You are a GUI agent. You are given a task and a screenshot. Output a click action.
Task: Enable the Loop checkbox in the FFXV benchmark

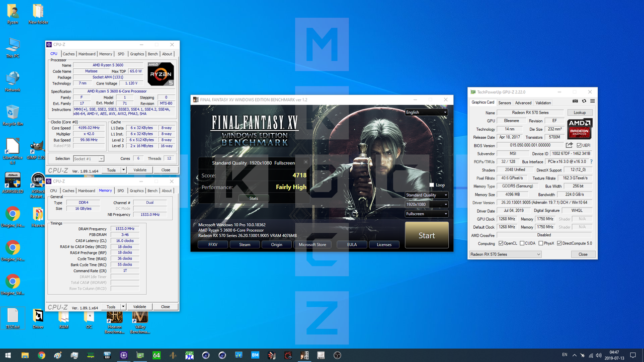click(x=431, y=185)
